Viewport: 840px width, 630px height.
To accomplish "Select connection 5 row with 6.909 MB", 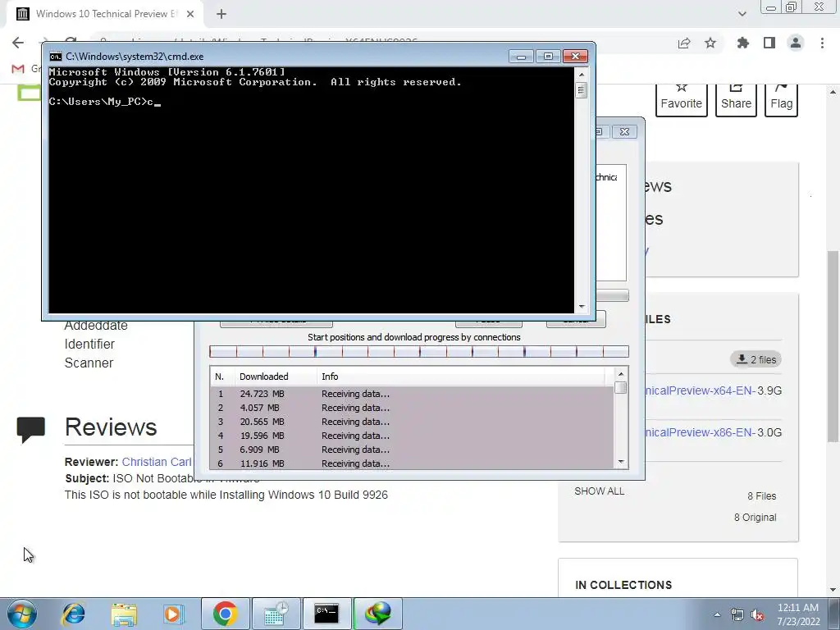I will (412, 450).
